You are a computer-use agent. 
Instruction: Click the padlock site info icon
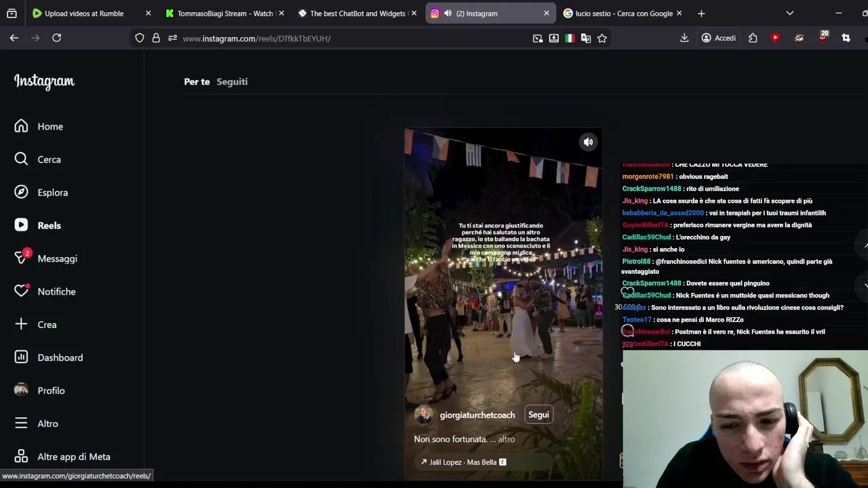click(x=156, y=39)
